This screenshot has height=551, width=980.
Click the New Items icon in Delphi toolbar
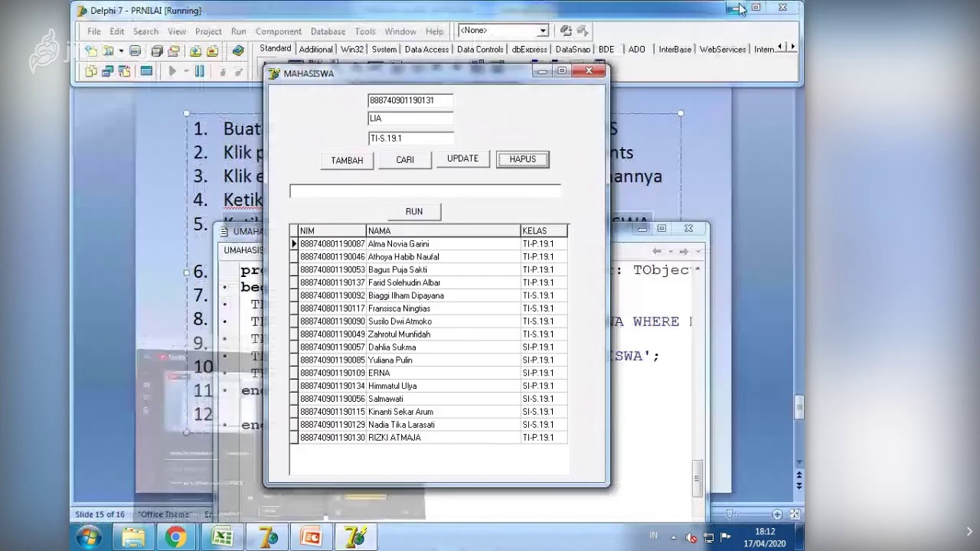pos(91,51)
